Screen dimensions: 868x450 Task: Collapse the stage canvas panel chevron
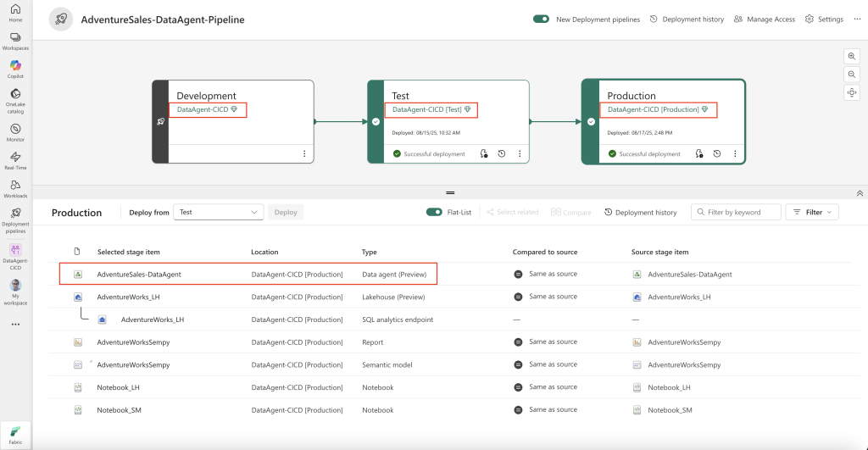click(x=860, y=193)
